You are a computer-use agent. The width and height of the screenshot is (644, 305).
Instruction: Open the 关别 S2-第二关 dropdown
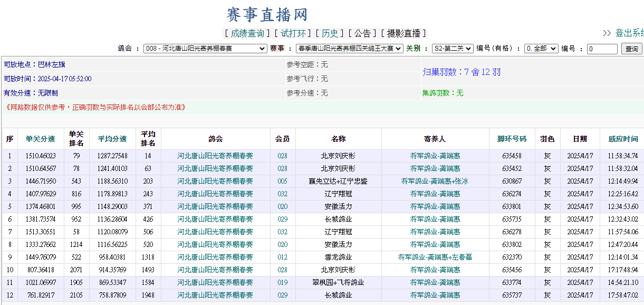(453, 49)
